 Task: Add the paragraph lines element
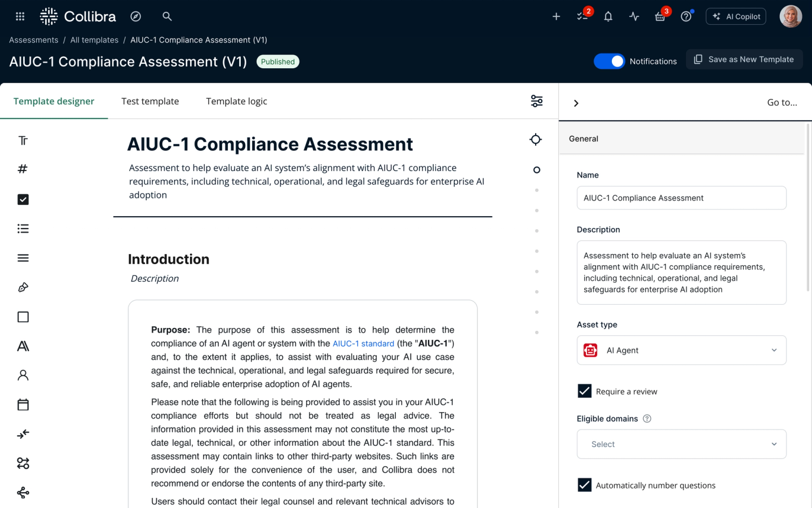tap(23, 258)
